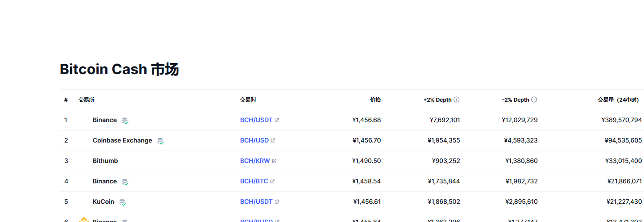Viewport: 644px width, 222px height.
Task: Follow the BCH/BTC trading pair link
Action: pyautogui.click(x=254, y=182)
